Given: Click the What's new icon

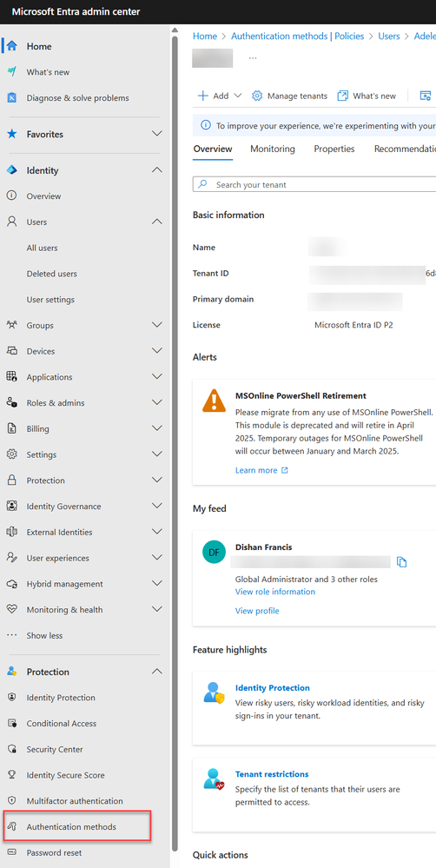Looking at the screenshot, I should click(x=11, y=72).
